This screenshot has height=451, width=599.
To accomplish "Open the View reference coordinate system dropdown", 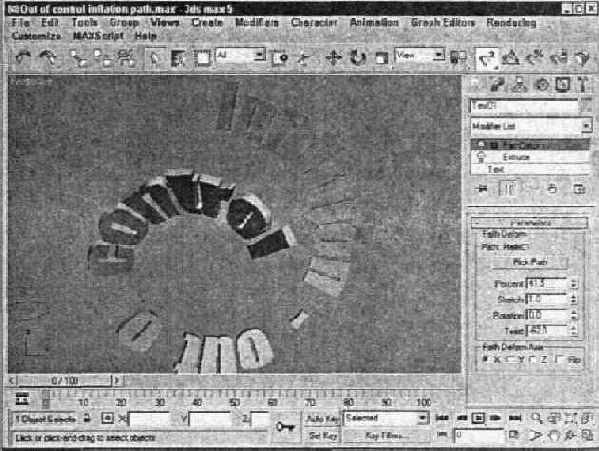I will coord(420,55).
